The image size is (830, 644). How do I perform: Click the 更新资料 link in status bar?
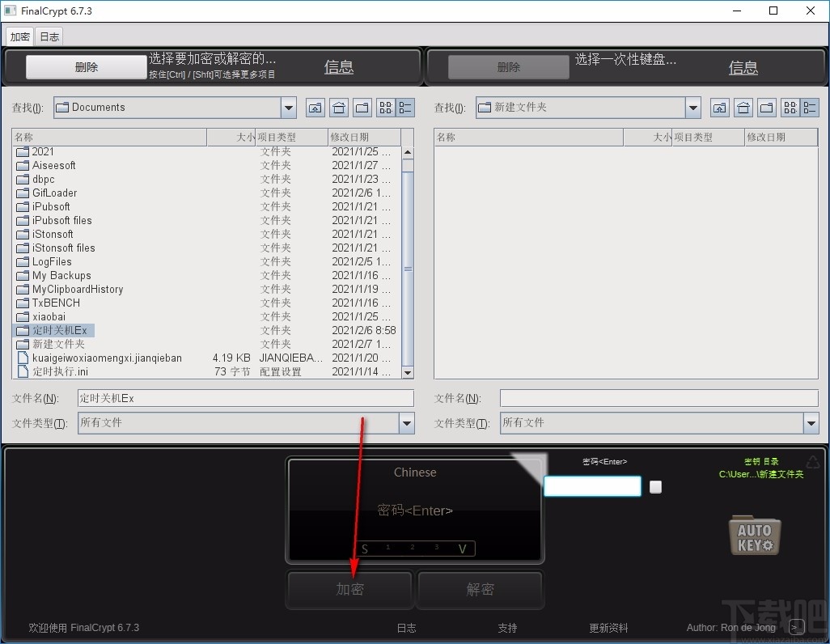608,628
